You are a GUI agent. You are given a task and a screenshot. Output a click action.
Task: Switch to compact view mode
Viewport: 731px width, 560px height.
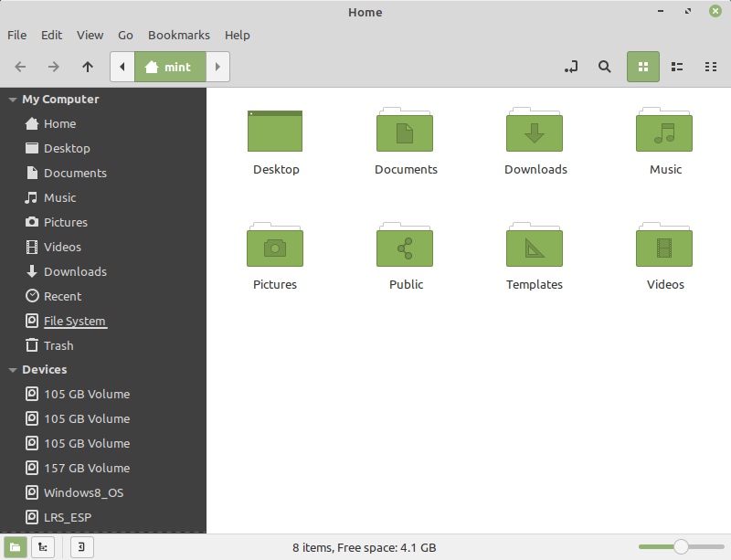[711, 67]
